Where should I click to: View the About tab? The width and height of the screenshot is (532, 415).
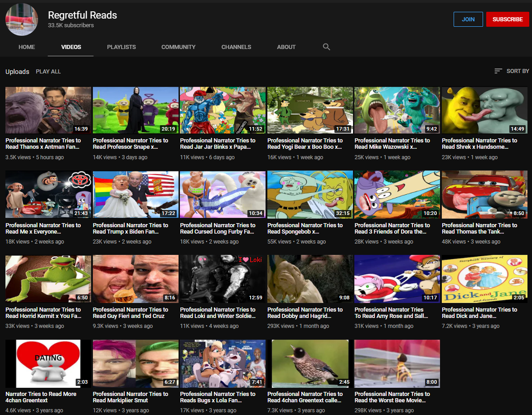point(286,47)
